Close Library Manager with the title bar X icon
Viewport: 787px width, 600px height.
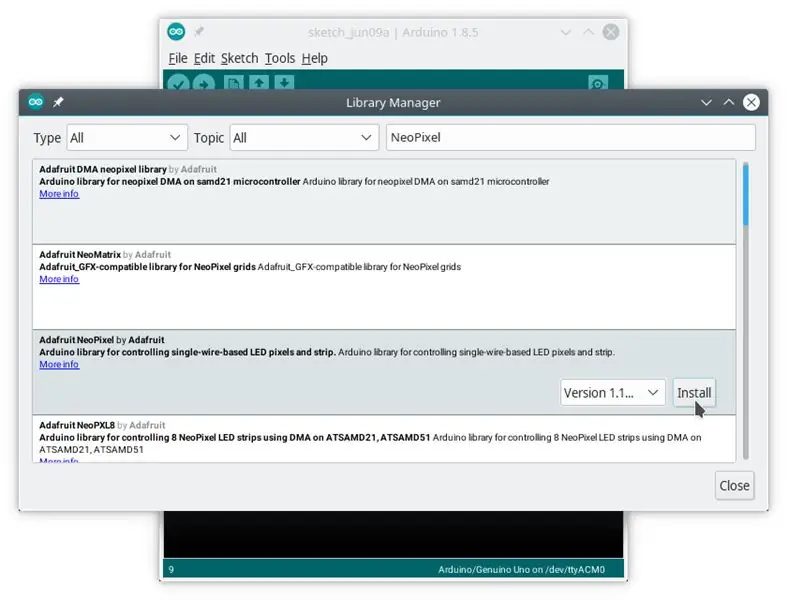pos(751,102)
